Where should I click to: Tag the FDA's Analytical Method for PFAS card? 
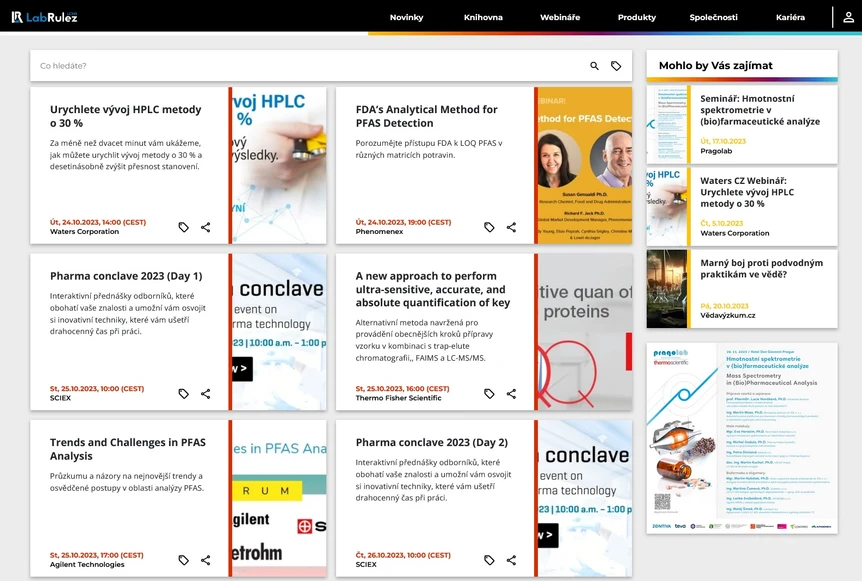pos(489,227)
